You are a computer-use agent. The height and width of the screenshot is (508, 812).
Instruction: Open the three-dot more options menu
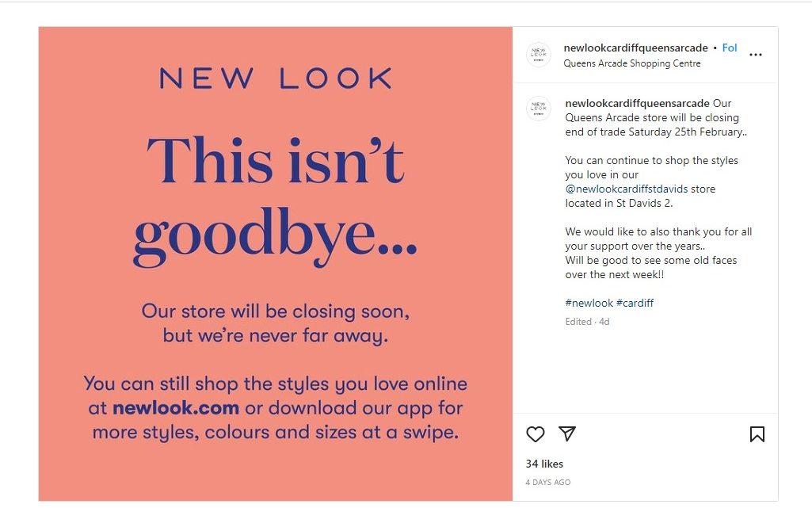pyautogui.click(x=756, y=55)
